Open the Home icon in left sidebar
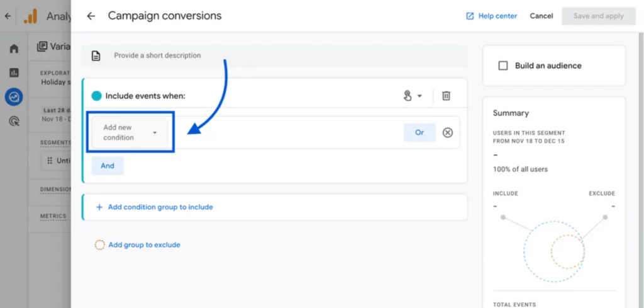The width and height of the screenshot is (644, 308). (x=14, y=49)
